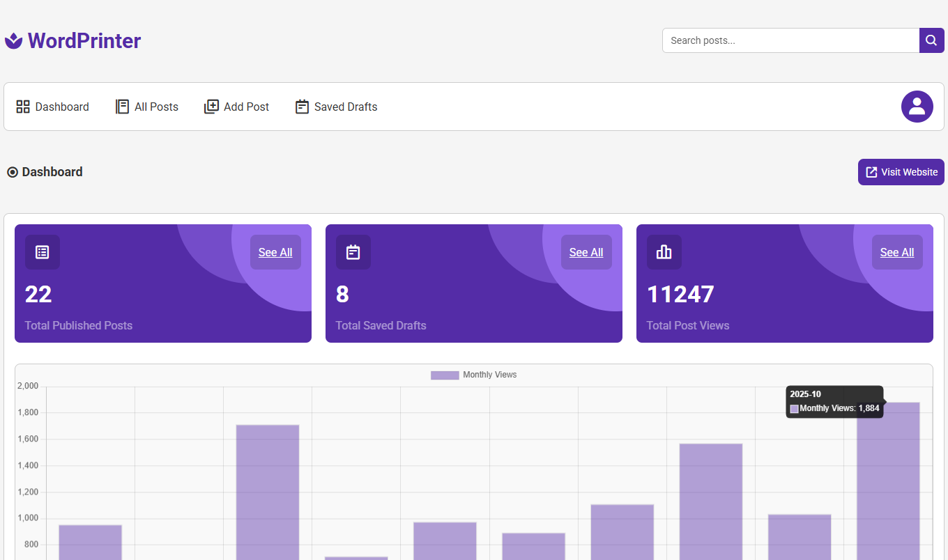948x560 pixels.
Task: Click the saved drafts card icon
Action: click(x=353, y=252)
